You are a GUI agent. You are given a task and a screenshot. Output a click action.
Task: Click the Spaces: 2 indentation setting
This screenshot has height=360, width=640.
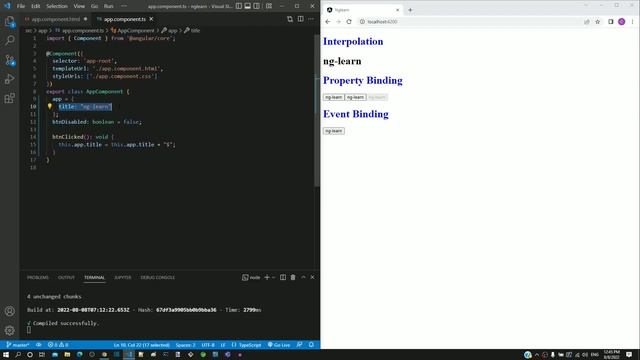coord(185,345)
